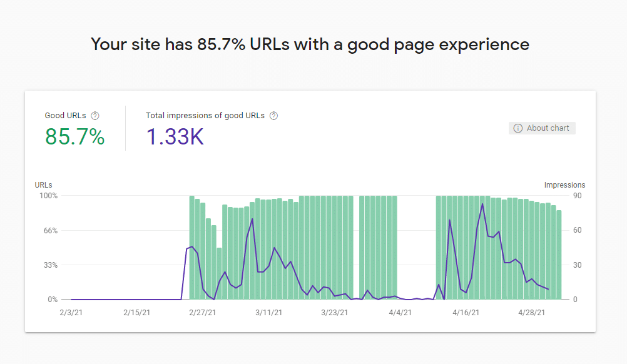The height and width of the screenshot is (364, 627).
Task: Select the Good URLs metric header
Action: point(65,115)
